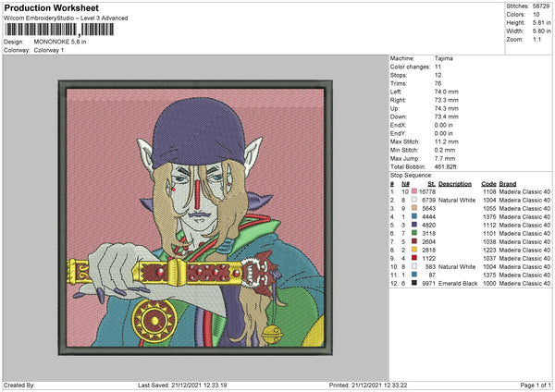Select the bright red swatch next to 1122

414,258
